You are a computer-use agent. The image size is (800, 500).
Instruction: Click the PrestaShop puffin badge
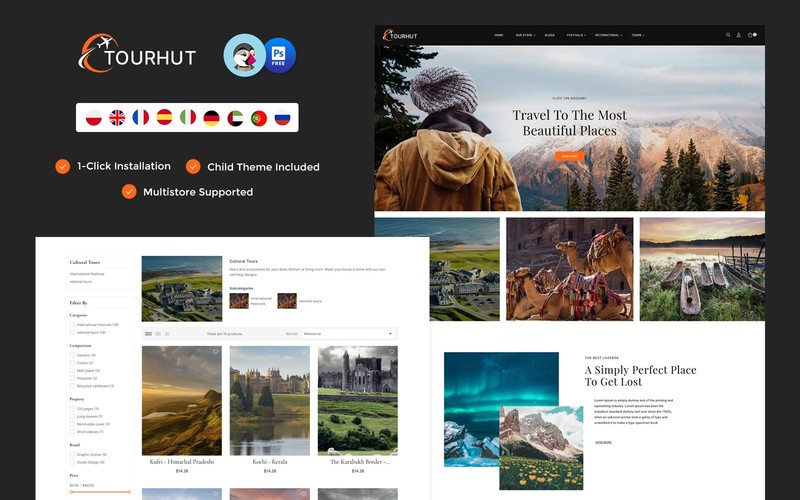tap(244, 55)
